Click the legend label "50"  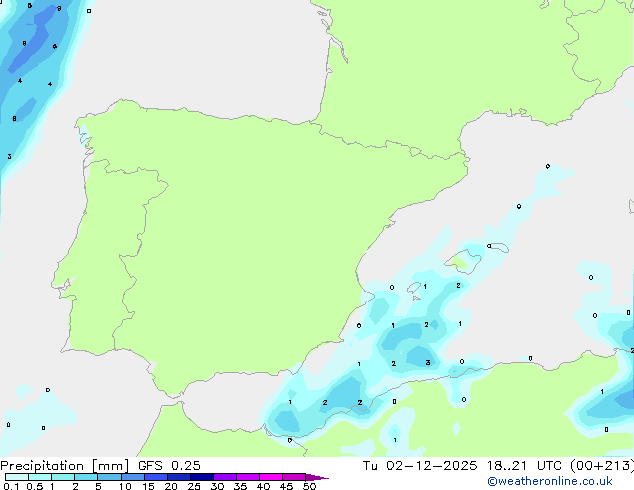point(309,486)
